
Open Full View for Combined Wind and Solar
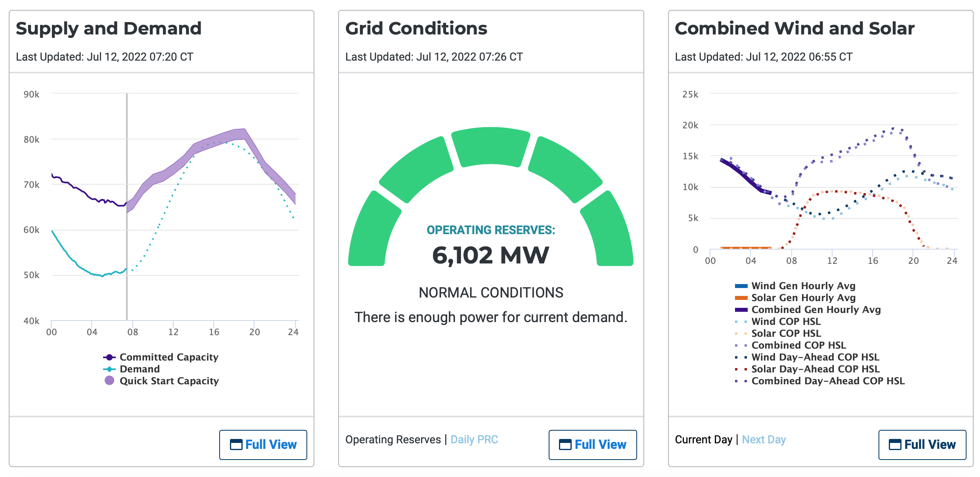tap(922, 445)
